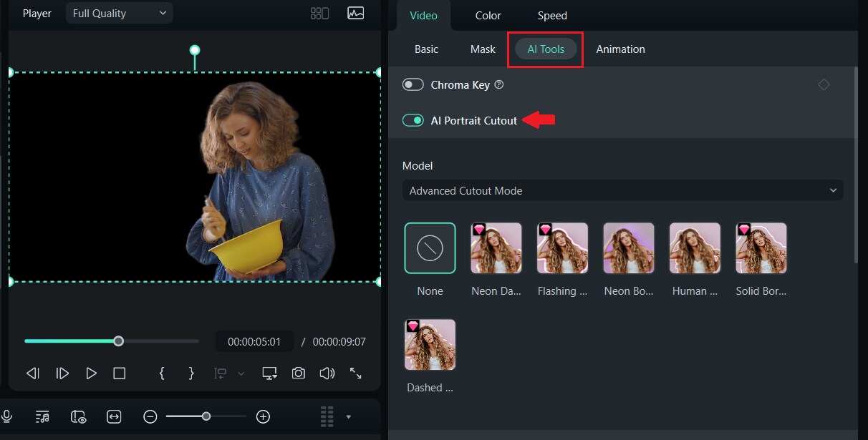Select the AI Tools sub-tab

click(546, 49)
